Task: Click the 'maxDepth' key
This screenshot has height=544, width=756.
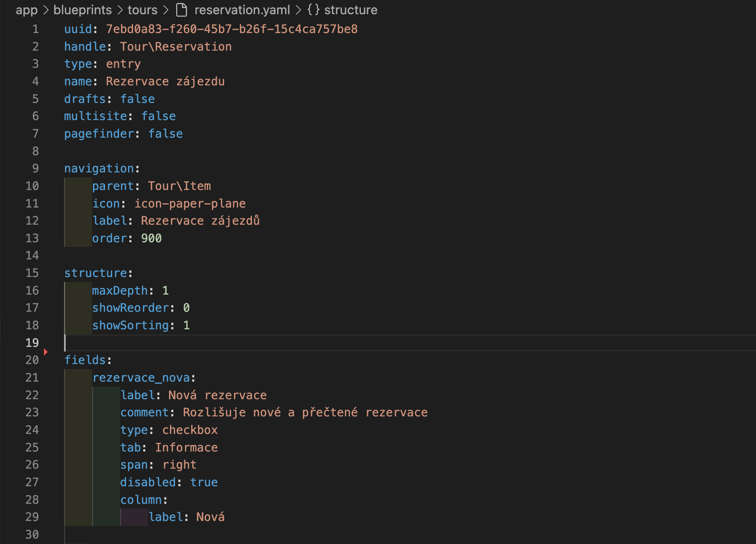Action: click(x=120, y=290)
